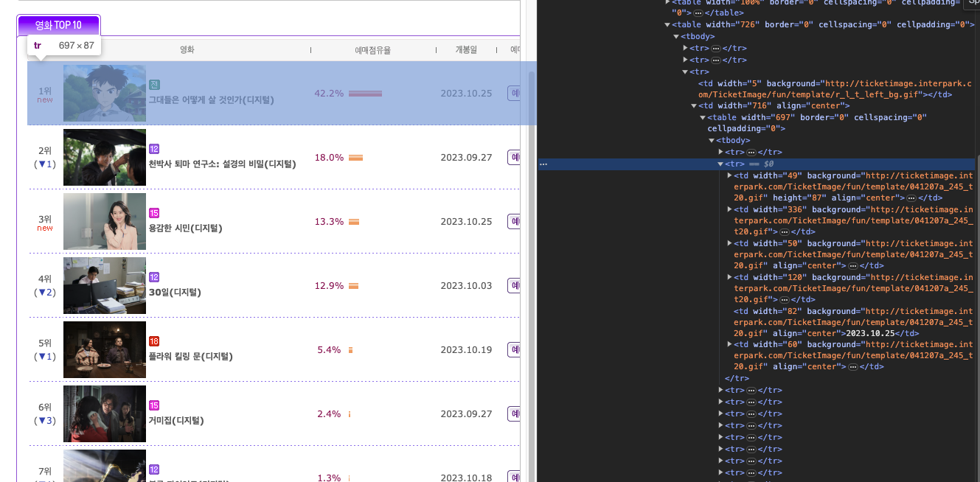Open the 플라워 킬링 문(디지털) link
The height and width of the screenshot is (482, 980).
click(x=190, y=356)
